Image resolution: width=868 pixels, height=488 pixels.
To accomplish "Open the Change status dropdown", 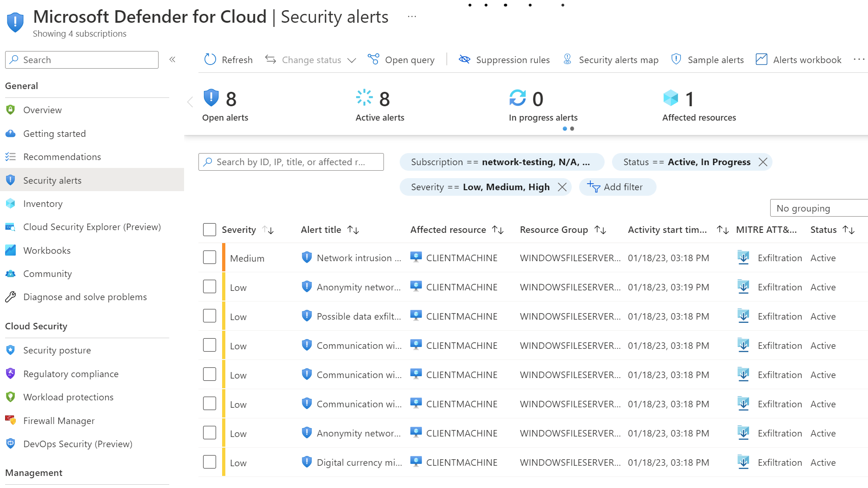I will [311, 60].
